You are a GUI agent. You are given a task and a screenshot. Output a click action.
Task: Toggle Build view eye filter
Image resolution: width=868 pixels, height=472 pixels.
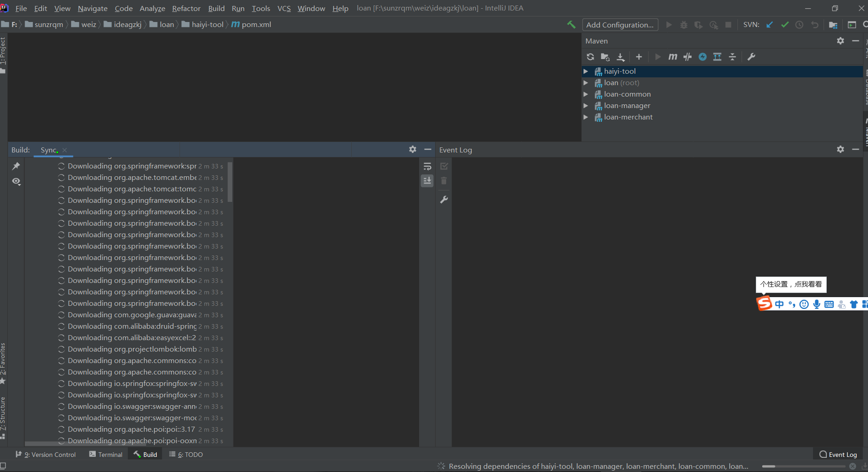pos(16,181)
